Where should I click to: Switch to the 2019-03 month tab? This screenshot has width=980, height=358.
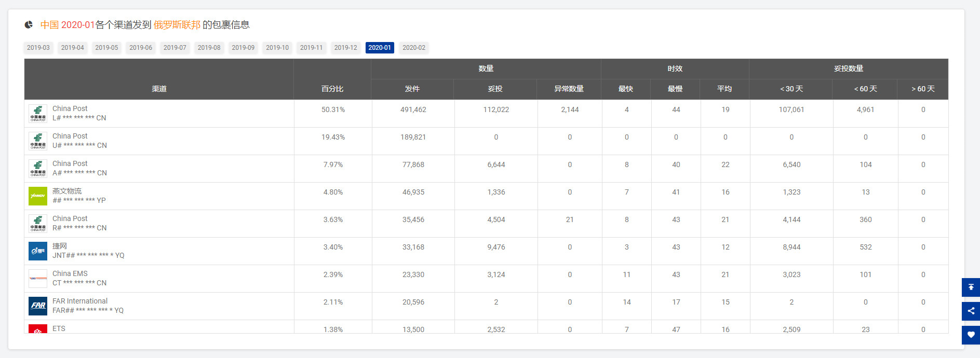coord(38,48)
